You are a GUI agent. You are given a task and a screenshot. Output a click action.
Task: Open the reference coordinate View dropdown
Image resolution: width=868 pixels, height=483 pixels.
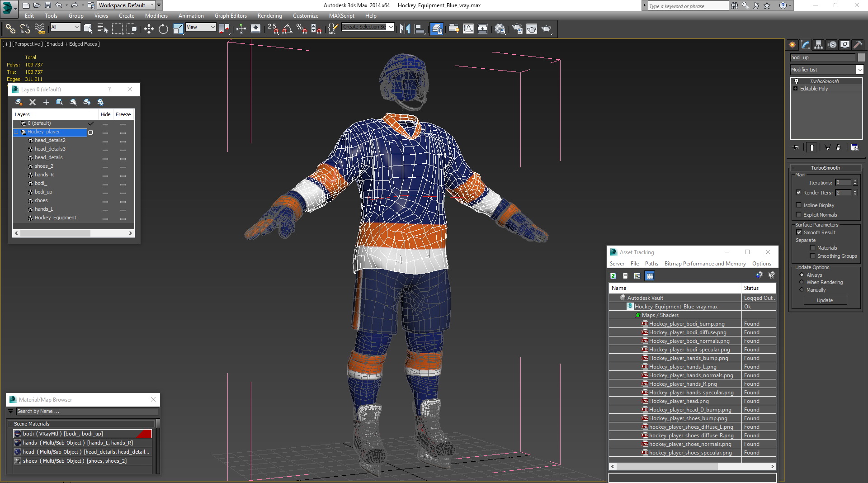click(201, 27)
